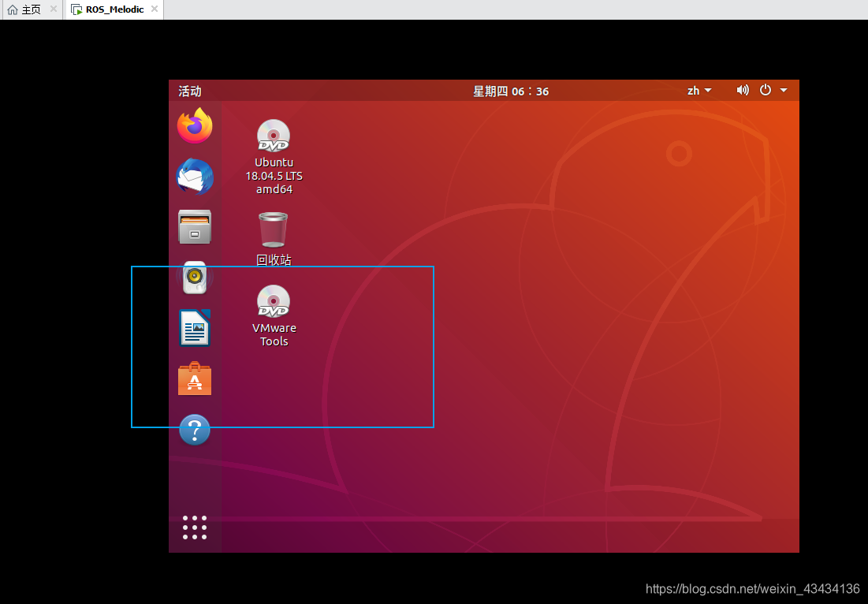Open the Help question mark icon

(x=195, y=430)
